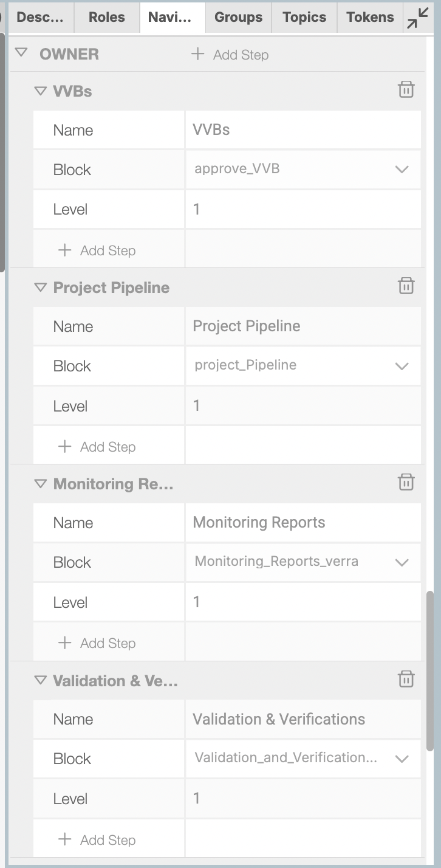This screenshot has width=441, height=868.
Task: Collapse the VVBs step section
Action: click(x=41, y=91)
